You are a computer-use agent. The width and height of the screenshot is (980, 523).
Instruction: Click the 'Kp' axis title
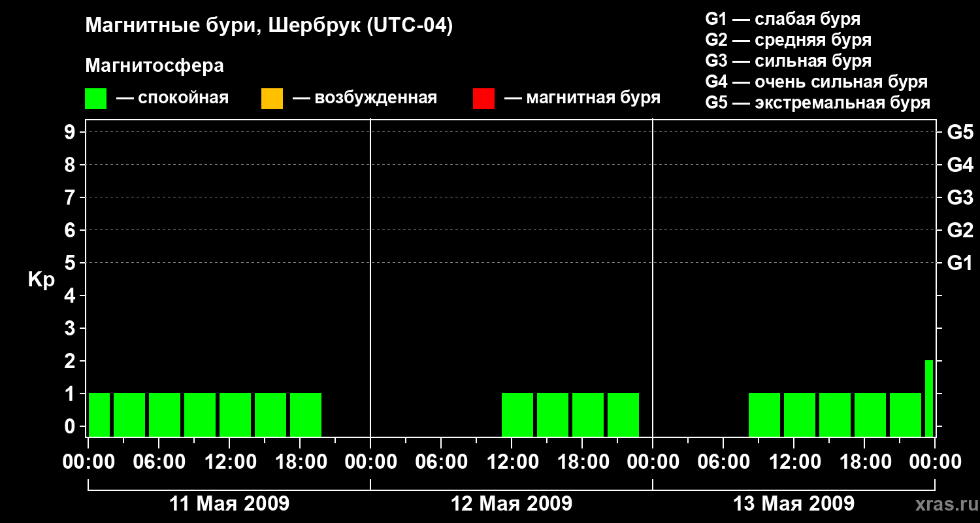pyautogui.click(x=41, y=280)
